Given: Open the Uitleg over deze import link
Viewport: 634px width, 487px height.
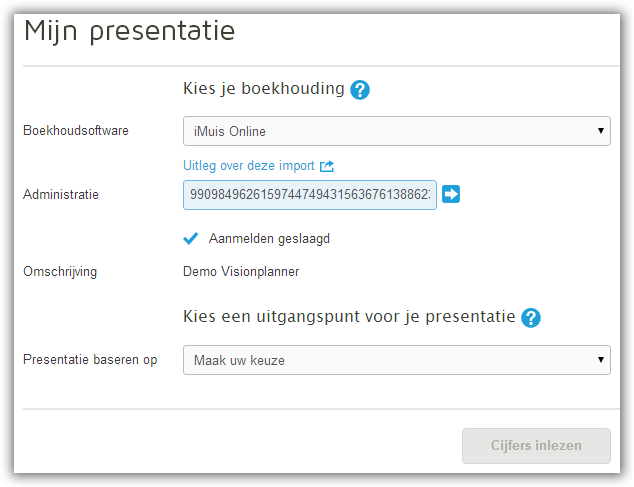Looking at the screenshot, I should tap(249, 166).
